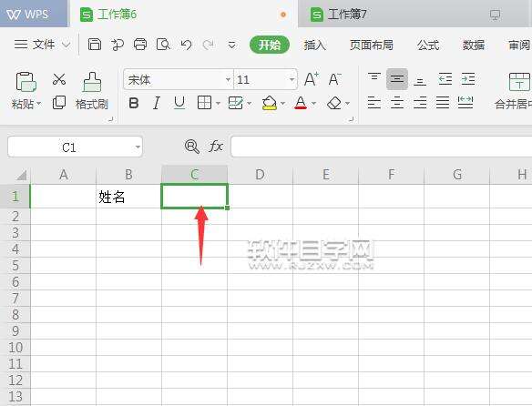Select cell B1 containing 姓名
532x406 pixels.
(128, 197)
